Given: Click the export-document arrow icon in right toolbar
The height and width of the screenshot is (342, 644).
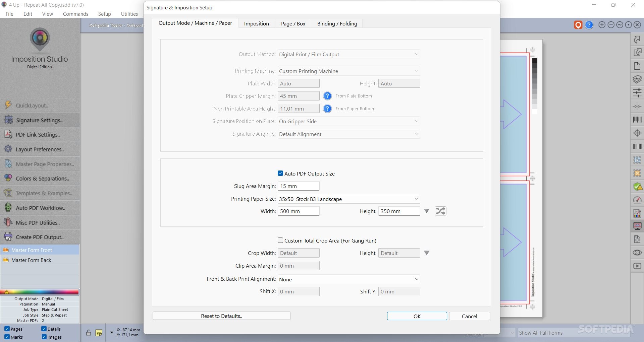Looking at the screenshot, I should click(x=637, y=53).
